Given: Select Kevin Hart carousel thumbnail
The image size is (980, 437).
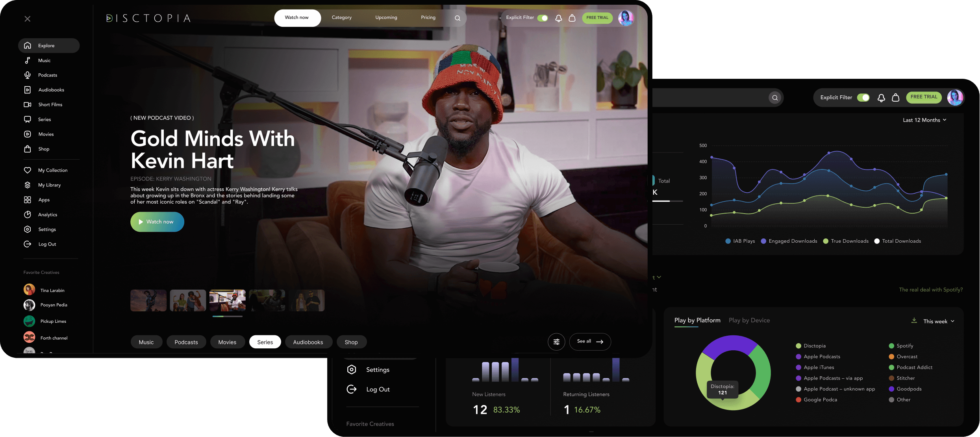Looking at the screenshot, I should point(228,301).
